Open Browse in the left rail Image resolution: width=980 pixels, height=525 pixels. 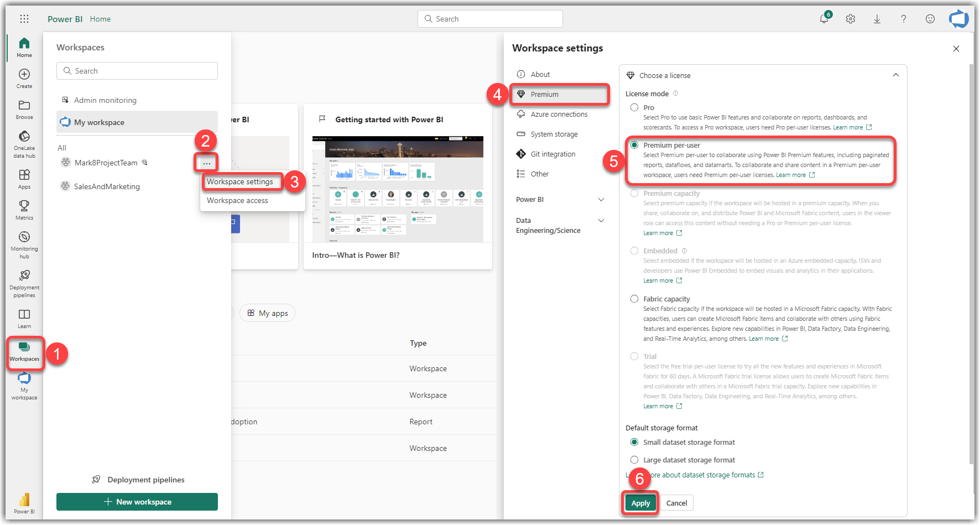[x=24, y=110]
